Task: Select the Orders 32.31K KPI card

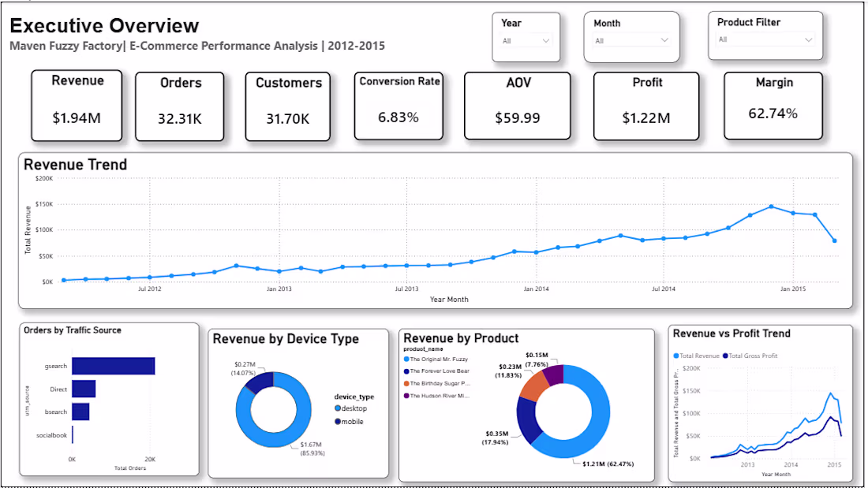Action: [180, 106]
